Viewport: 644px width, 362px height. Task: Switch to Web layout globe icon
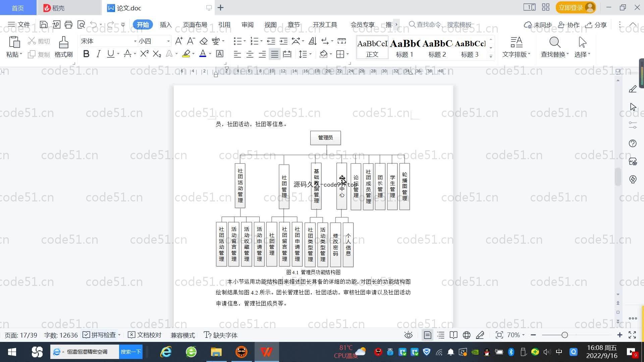click(467, 335)
